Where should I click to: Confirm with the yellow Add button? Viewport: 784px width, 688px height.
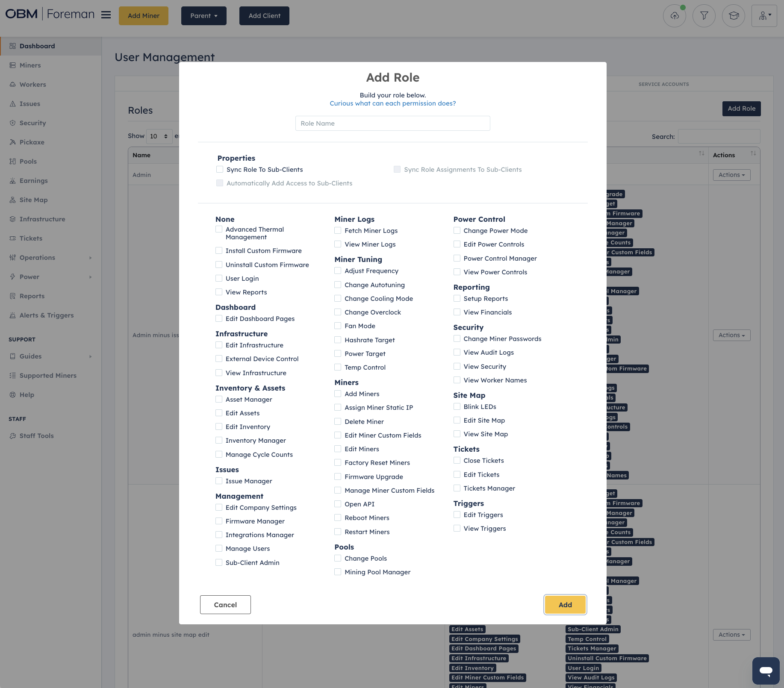click(565, 605)
